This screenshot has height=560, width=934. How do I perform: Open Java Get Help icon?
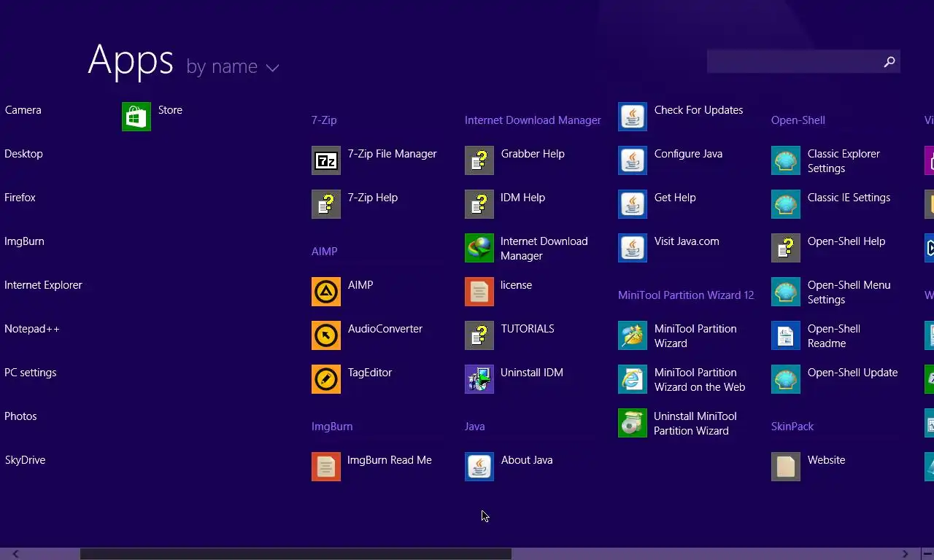click(633, 204)
